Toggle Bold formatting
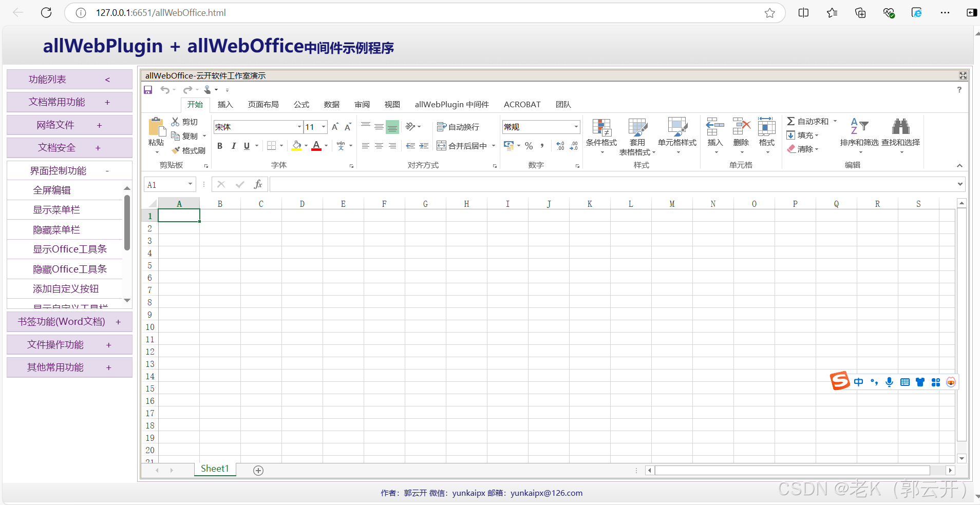 [220, 146]
